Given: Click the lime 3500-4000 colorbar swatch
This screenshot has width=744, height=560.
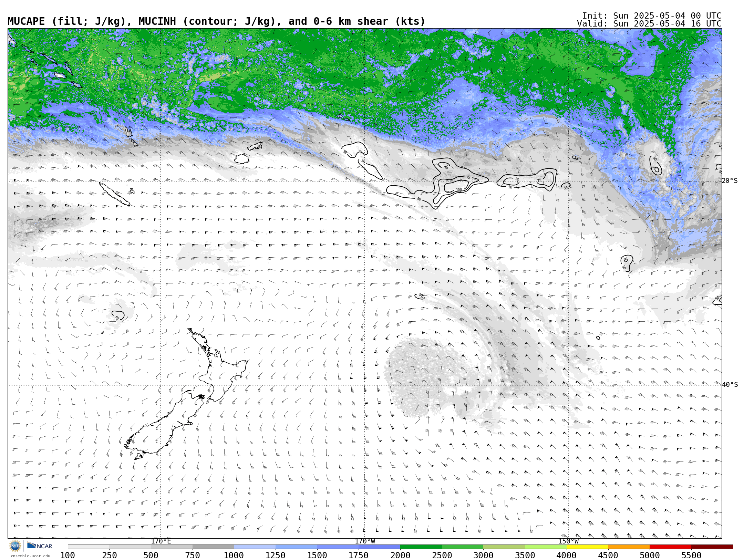Looking at the screenshot, I should [546, 547].
